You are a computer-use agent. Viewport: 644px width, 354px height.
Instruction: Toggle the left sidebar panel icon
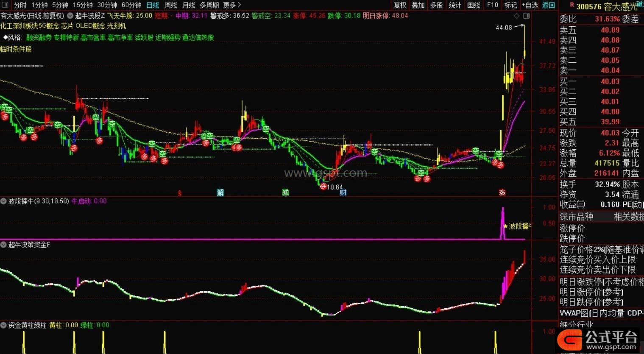pyautogui.click(x=6, y=5)
